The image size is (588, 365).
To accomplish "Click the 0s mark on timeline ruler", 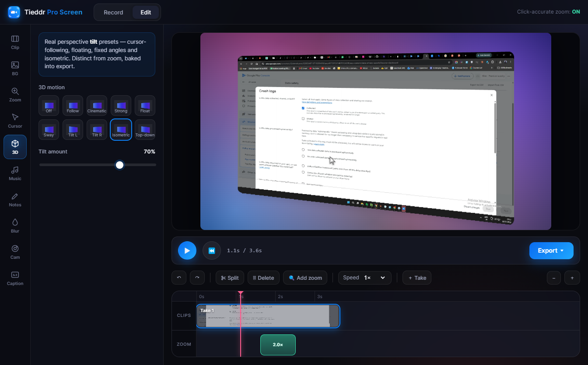I will 201,296.
